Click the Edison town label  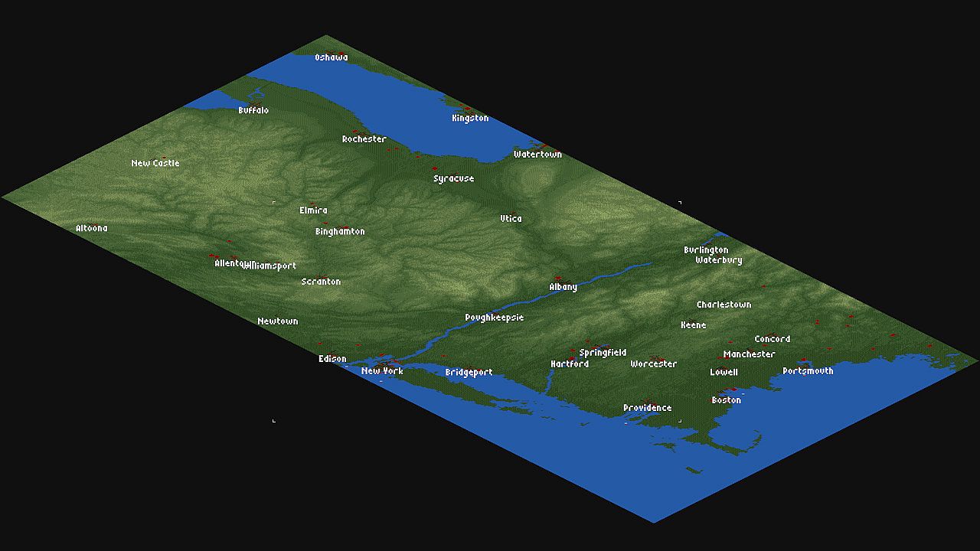click(x=332, y=359)
